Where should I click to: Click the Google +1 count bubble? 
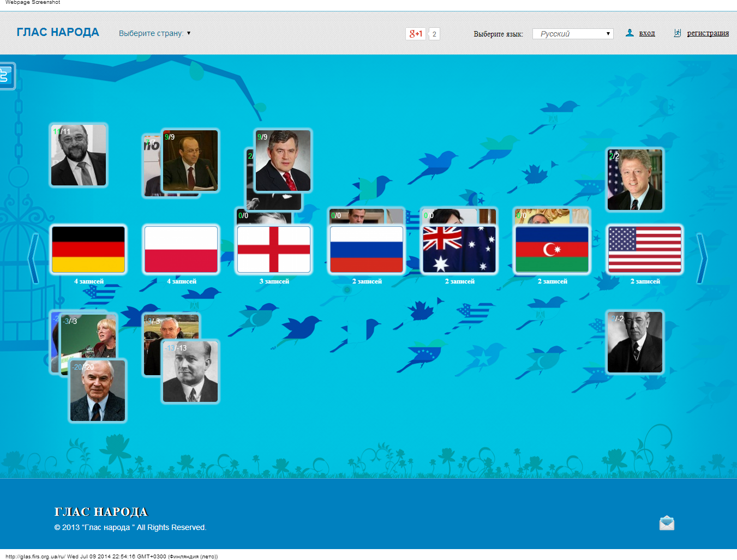point(434,34)
